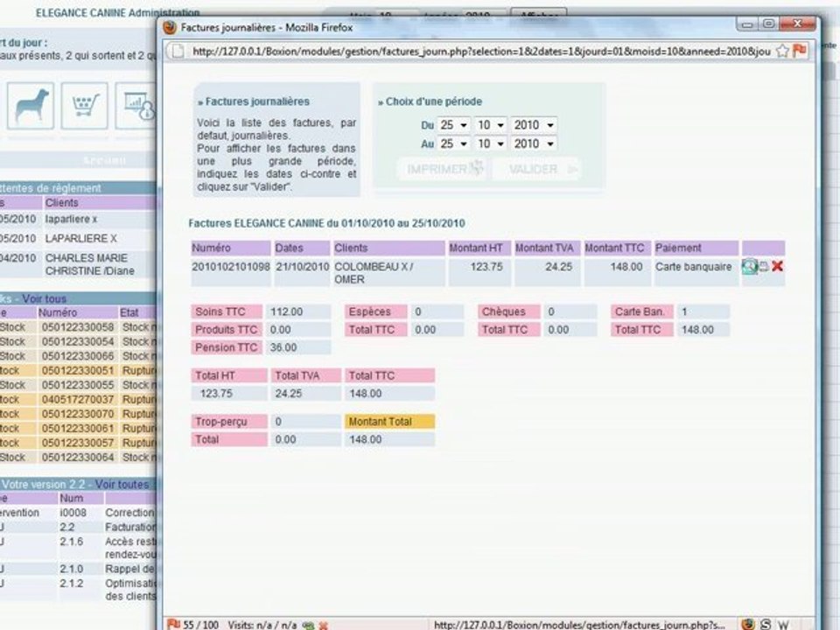The height and width of the screenshot is (630, 840).
Task: Click the URL address field in the popup
Action: click(x=481, y=52)
